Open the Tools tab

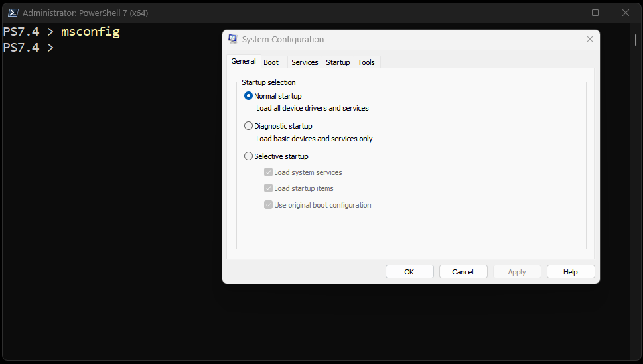(366, 62)
